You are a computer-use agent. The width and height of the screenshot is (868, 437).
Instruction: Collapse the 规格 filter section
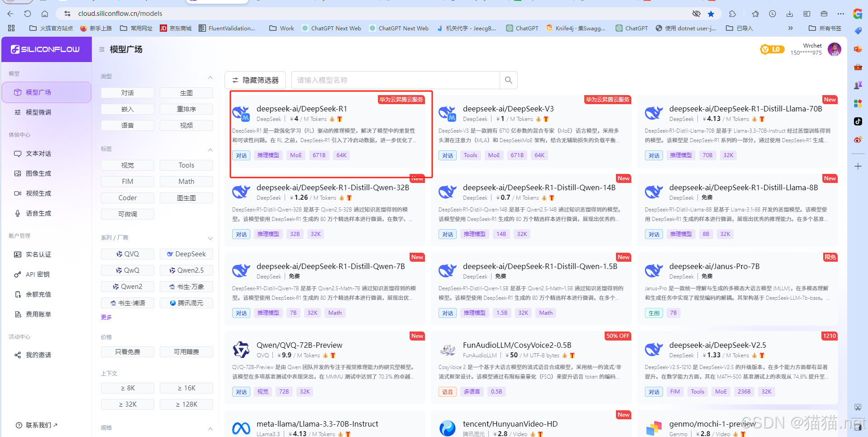click(x=210, y=428)
